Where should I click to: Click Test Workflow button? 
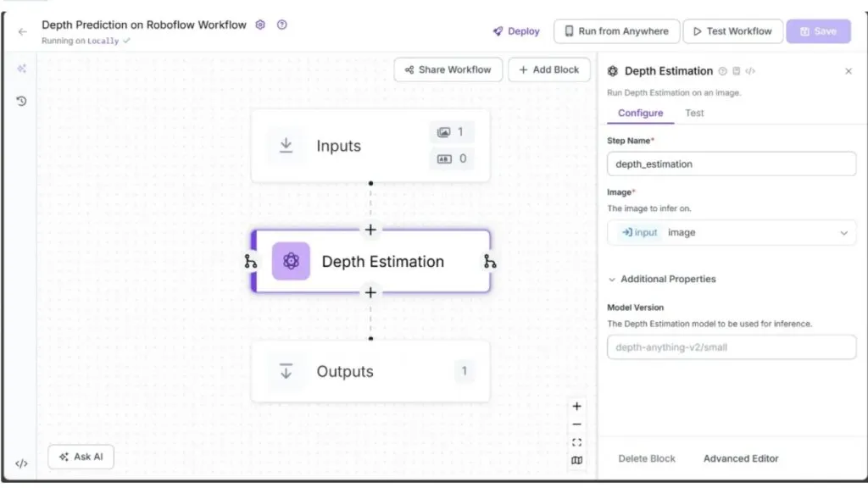732,31
